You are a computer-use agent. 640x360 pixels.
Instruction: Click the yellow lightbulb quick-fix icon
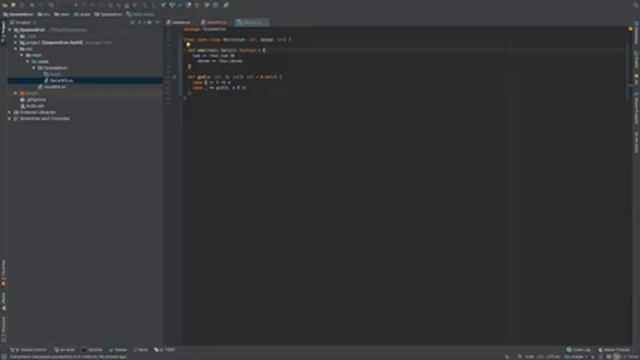[188, 45]
